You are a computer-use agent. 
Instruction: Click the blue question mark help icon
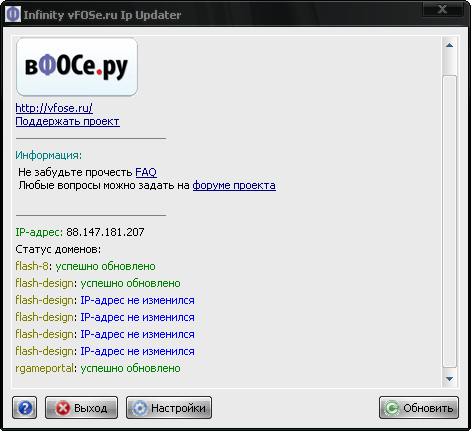pyautogui.click(x=25, y=408)
